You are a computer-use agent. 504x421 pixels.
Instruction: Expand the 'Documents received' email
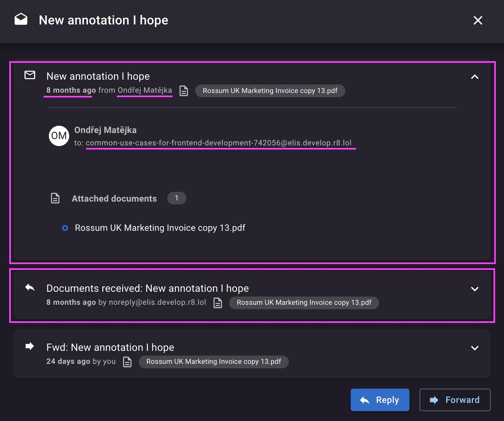click(x=474, y=289)
